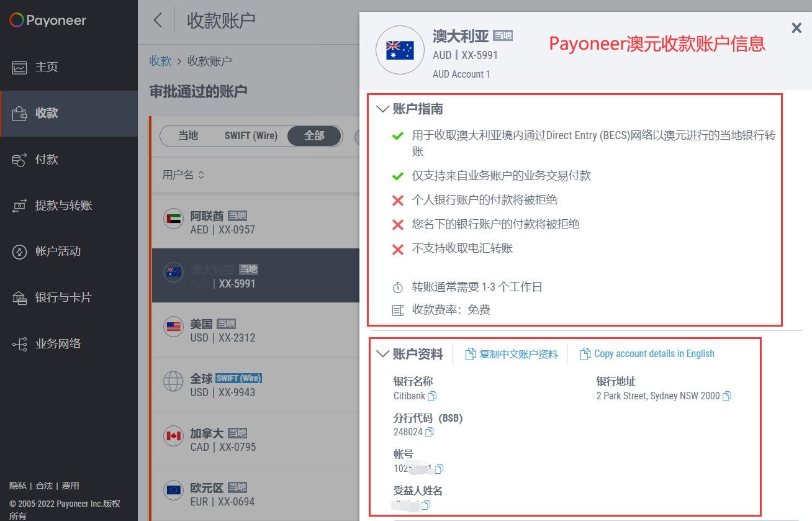This screenshot has height=521, width=812.
Task: Click the globe icon for 全球 account
Action: [173, 381]
